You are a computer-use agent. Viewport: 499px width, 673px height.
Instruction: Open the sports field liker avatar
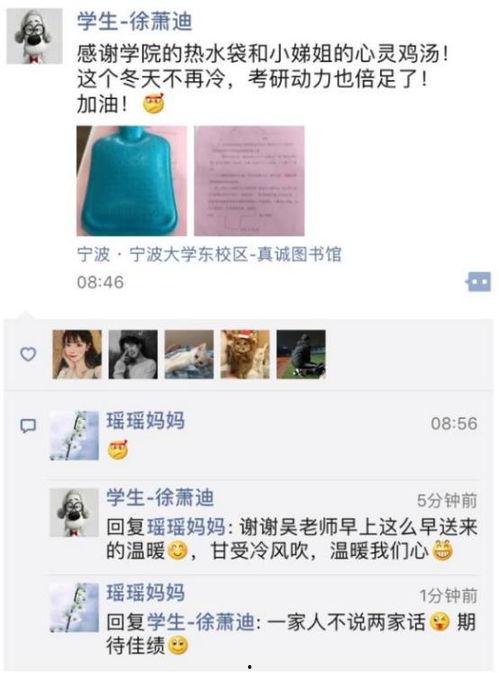point(301,355)
